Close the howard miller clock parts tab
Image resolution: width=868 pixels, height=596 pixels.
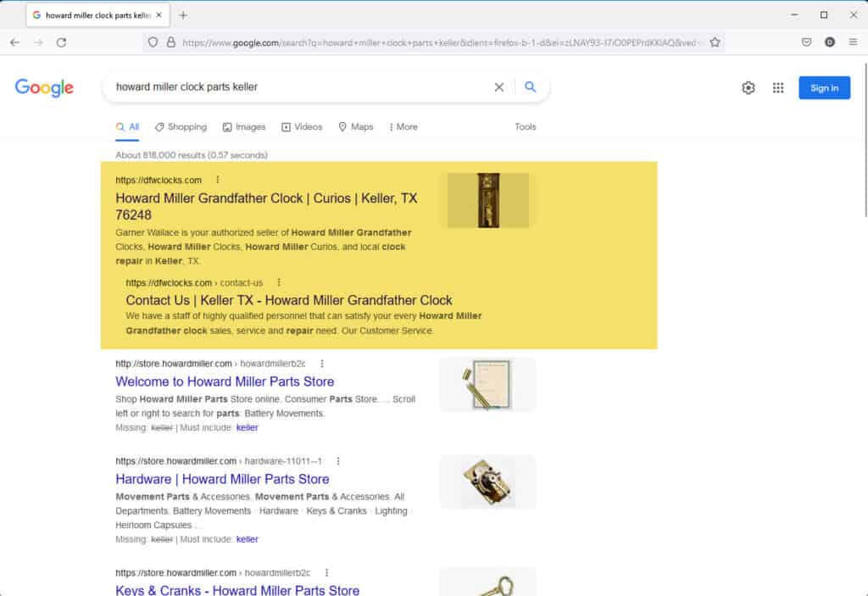pos(159,15)
